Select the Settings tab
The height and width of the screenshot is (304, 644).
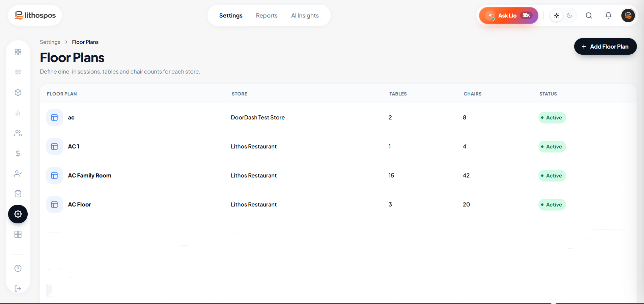point(231,16)
